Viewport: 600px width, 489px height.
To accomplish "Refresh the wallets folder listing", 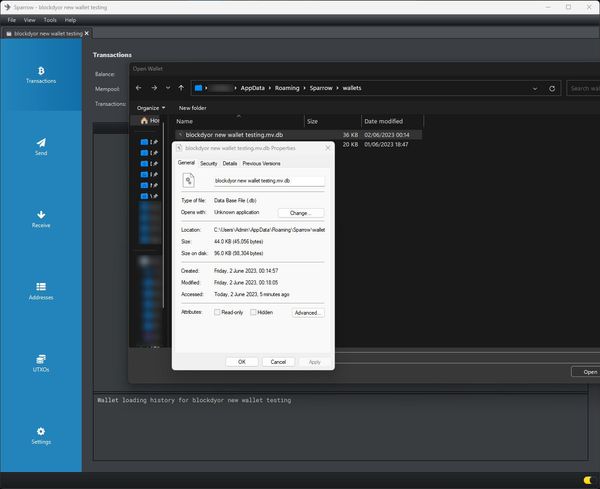I will [x=553, y=88].
